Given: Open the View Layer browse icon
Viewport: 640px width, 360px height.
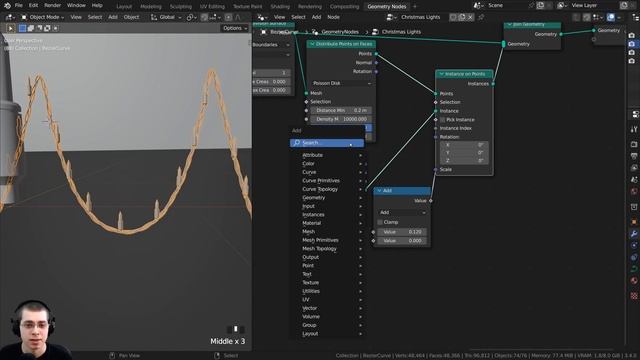Looking at the screenshot, I should coord(562,5).
